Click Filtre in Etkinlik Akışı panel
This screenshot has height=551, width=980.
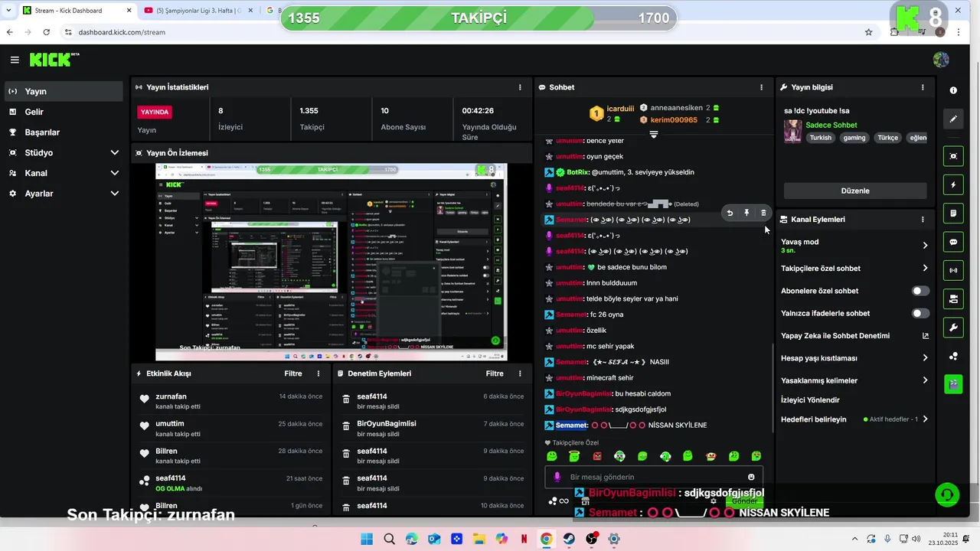(293, 373)
